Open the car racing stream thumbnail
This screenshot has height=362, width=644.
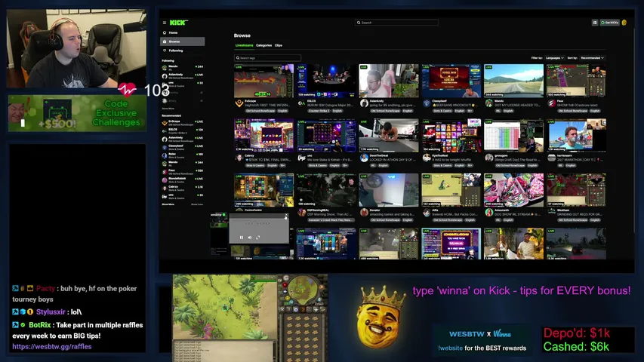coord(576,244)
